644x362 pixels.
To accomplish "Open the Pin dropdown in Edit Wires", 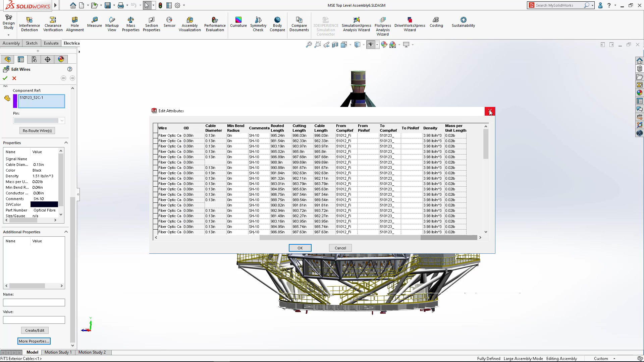I will point(62,120).
